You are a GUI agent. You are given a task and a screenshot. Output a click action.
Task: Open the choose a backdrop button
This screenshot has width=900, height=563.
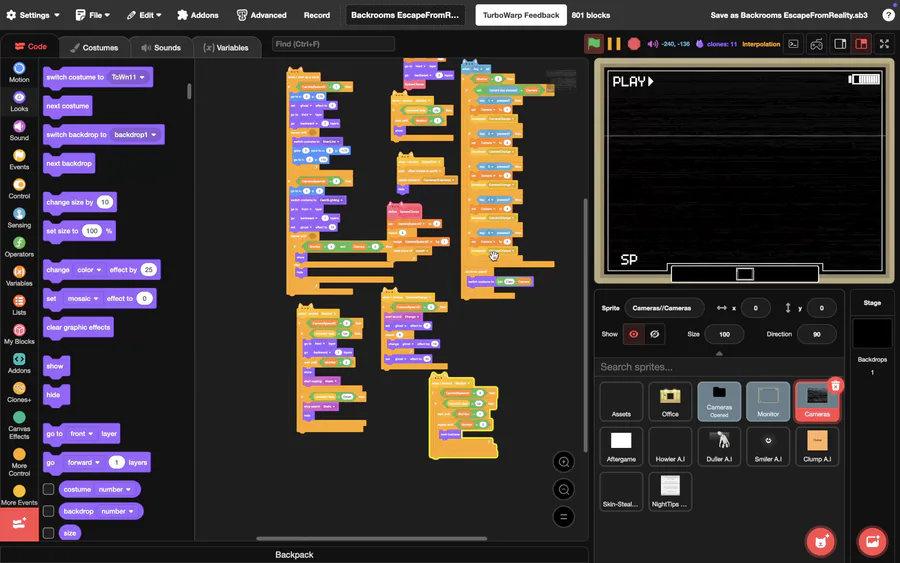point(872,541)
